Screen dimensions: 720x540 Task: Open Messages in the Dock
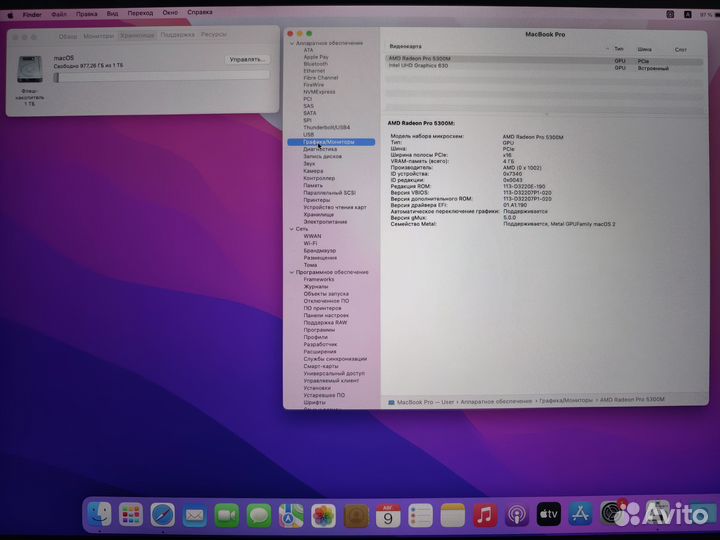pos(259,516)
